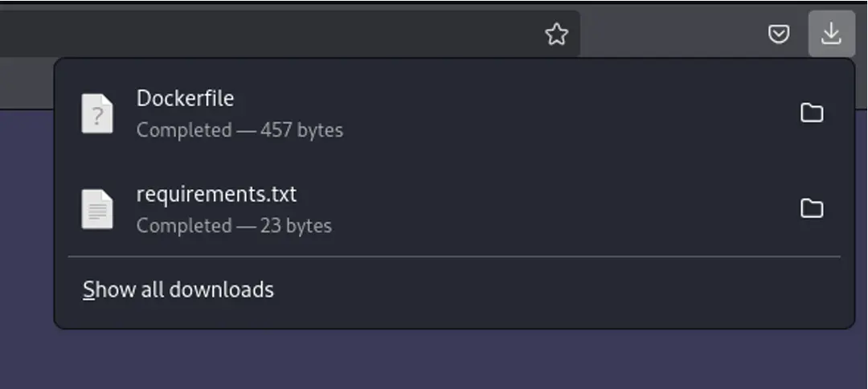Click the separator above Show all downloads
This screenshot has height=389, width=868.
(x=454, y=256)
